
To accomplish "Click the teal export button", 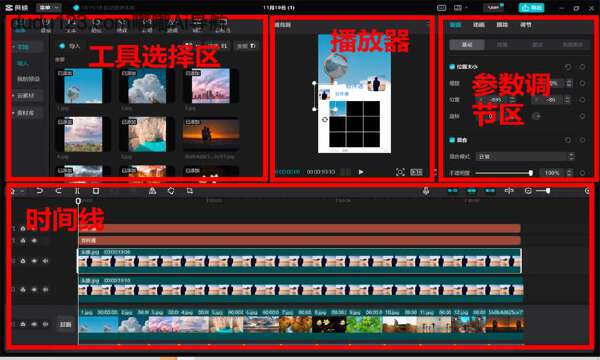I will 531,8.
